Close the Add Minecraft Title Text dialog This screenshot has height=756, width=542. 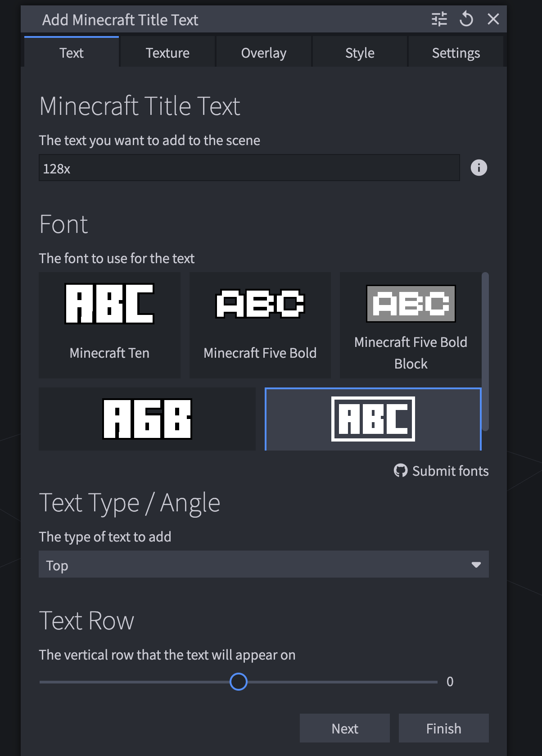pyautogui.click(x=493, y=19)
